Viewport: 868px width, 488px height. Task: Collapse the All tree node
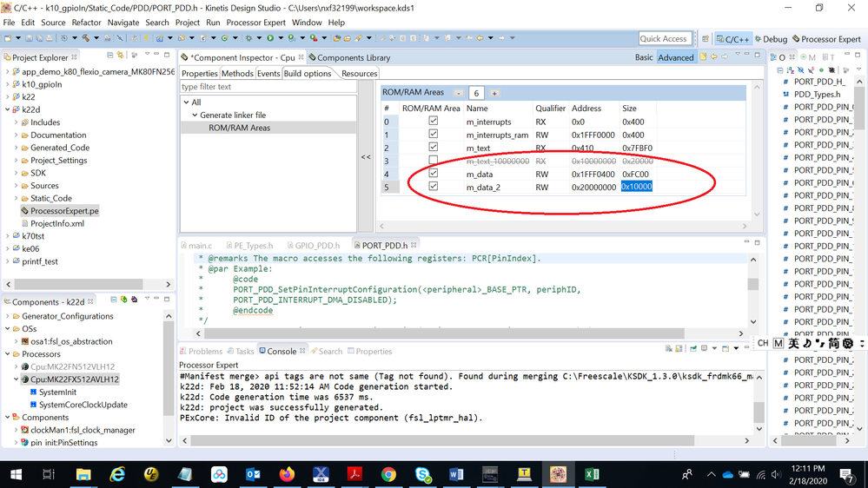click(187, 102)
